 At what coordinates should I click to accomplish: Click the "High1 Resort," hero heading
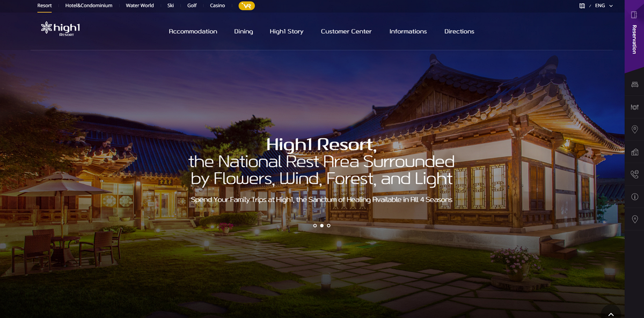pos(321,144)
